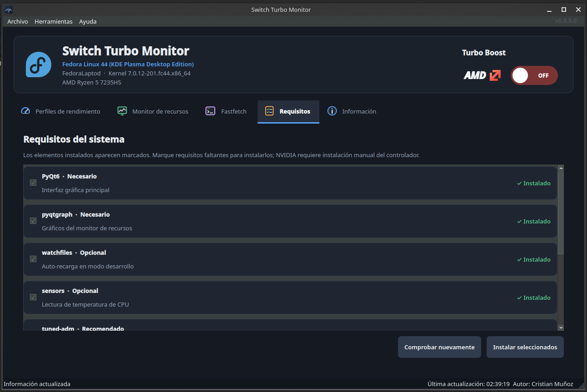Click the window resize grip in status bar
587x392 pixels.
click(581, 386)
